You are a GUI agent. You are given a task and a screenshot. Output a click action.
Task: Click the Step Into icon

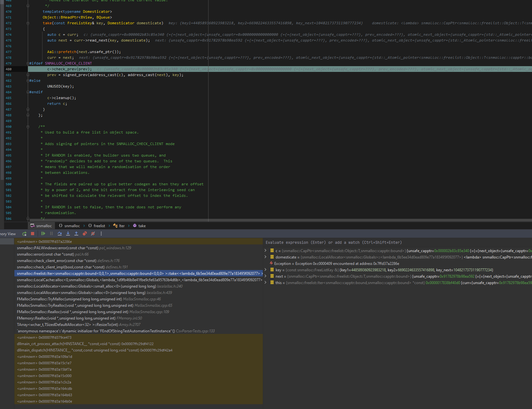pyautogui.click(x=68, y=234)
